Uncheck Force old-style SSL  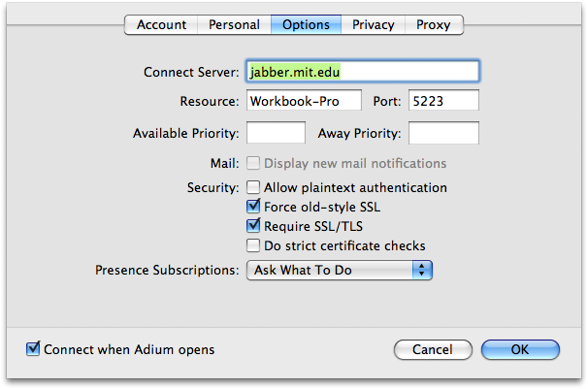pyautogui.click(x=253, y=206)
